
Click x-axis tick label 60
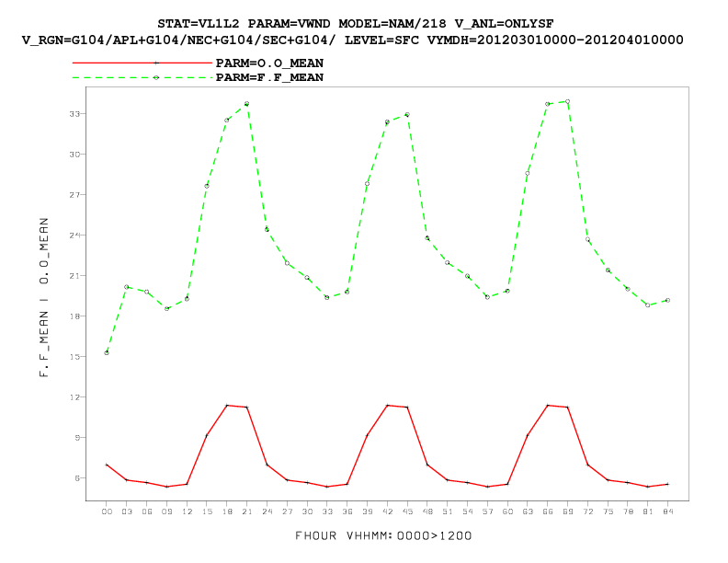[507, 511]
